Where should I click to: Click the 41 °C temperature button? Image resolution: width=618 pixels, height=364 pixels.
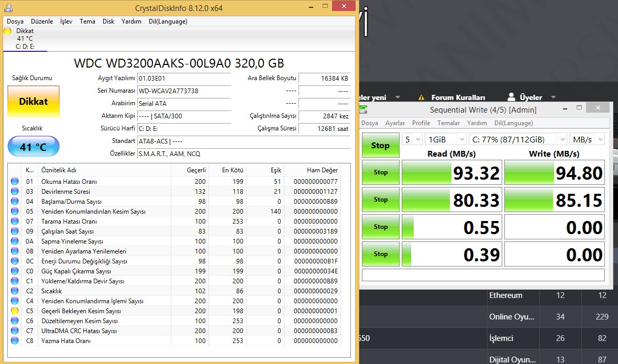(x=34, y=147)
